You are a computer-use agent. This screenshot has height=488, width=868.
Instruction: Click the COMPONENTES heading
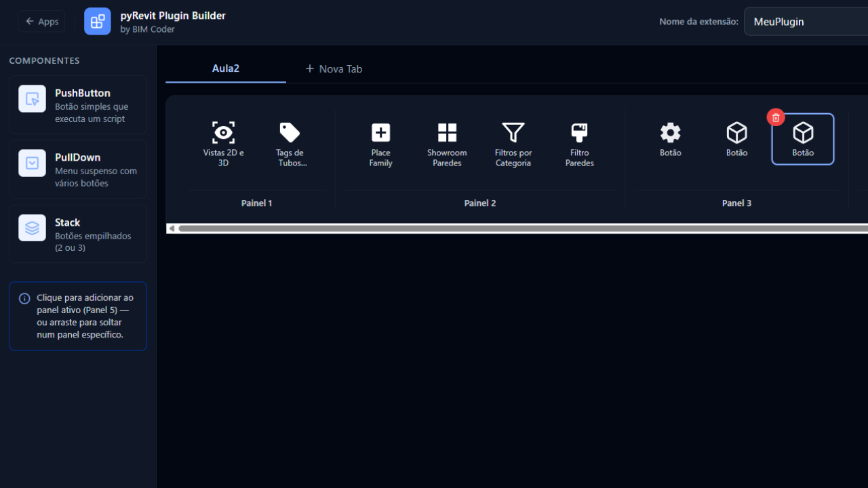tap(44, 60)
